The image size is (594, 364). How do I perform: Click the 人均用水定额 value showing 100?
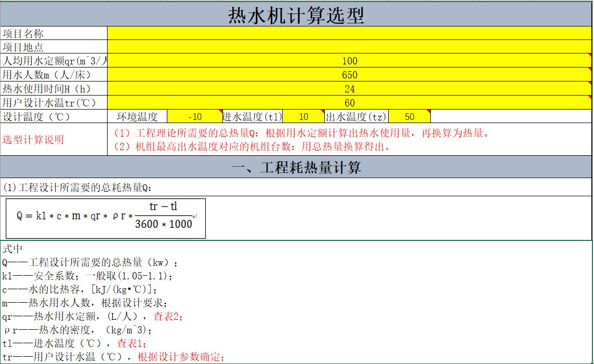(349, 61)
